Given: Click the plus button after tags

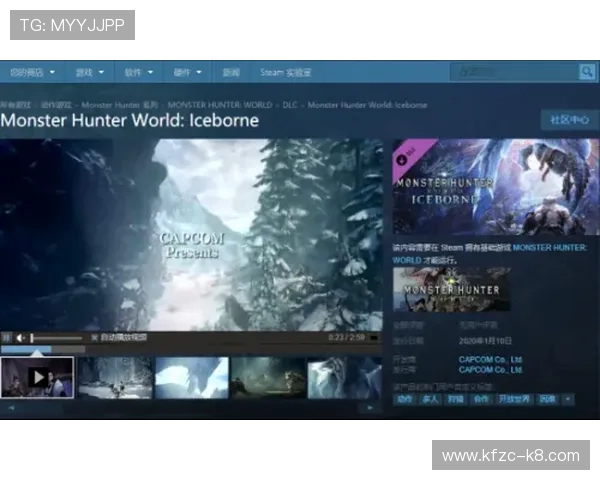Looking at the screenshot, I should 569,399.
